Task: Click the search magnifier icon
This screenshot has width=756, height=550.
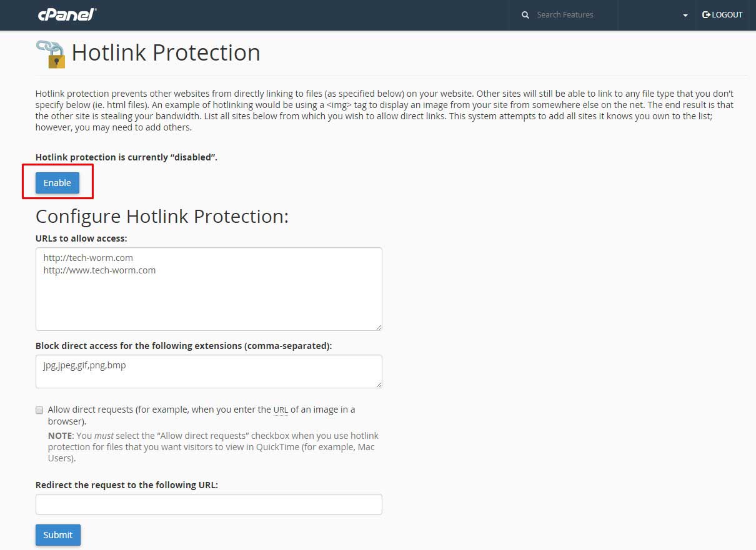Action: point(525,15)
